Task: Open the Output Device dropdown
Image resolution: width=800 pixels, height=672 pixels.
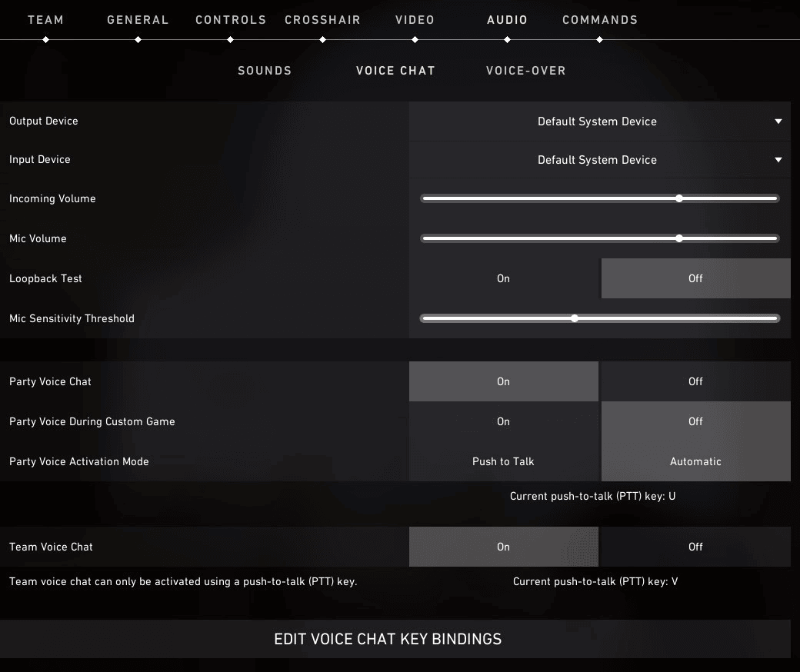Action: (598, 121)
